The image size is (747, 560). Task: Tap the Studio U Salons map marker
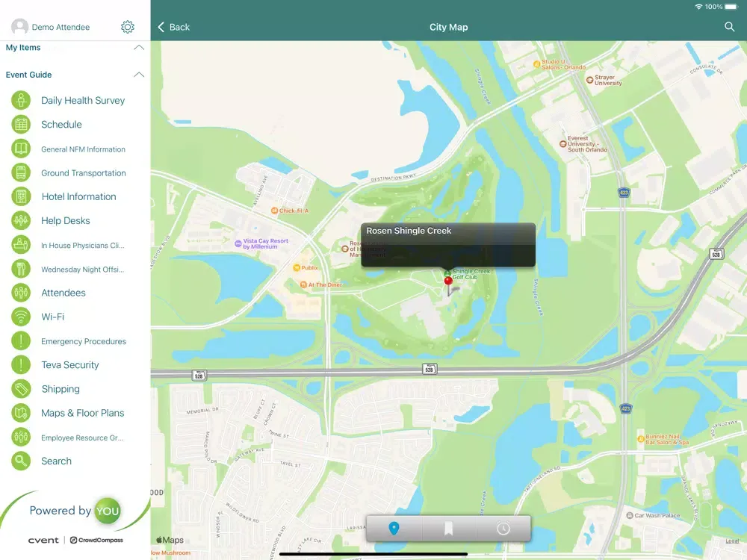pos(536,63)
